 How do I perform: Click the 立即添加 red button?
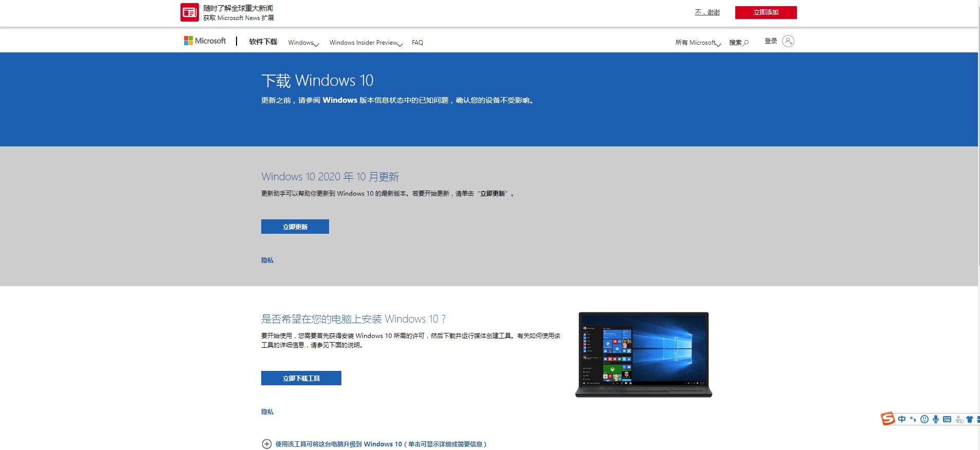pos(766,12)
